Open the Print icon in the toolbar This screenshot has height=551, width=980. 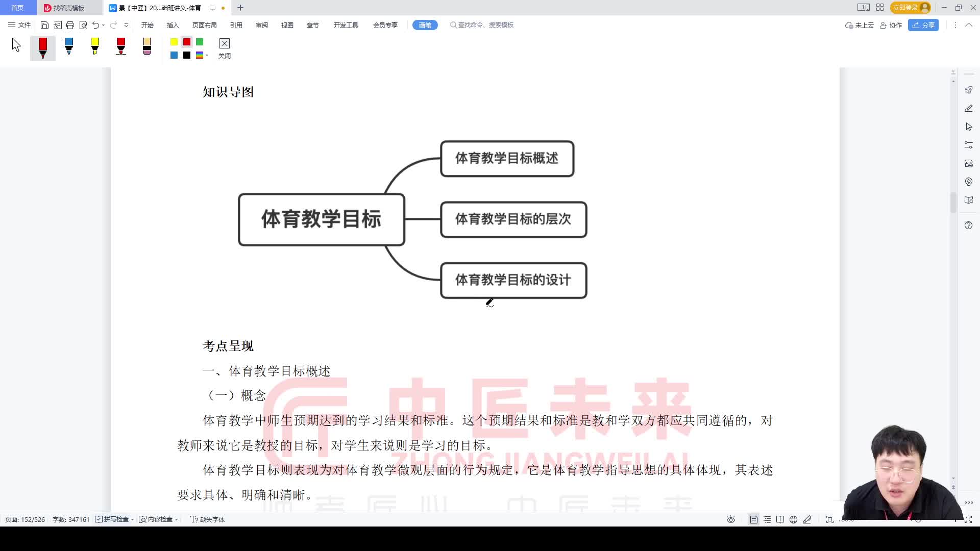pyautogui.click(x=71, y=24)
